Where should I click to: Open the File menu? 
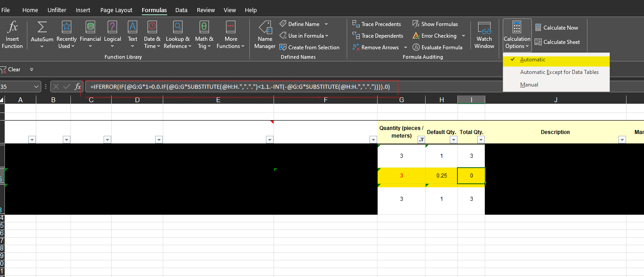pyautogui.click(x=6, y=10)
